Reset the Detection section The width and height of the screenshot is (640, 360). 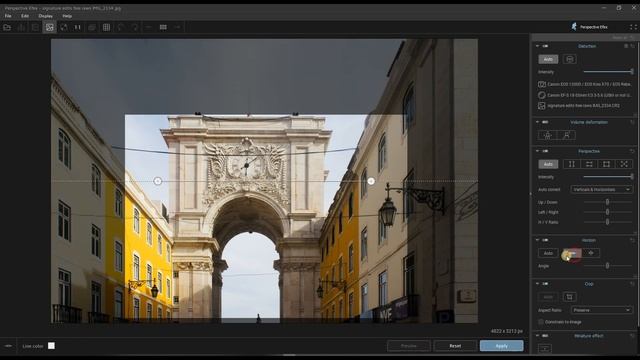point(632,46)
